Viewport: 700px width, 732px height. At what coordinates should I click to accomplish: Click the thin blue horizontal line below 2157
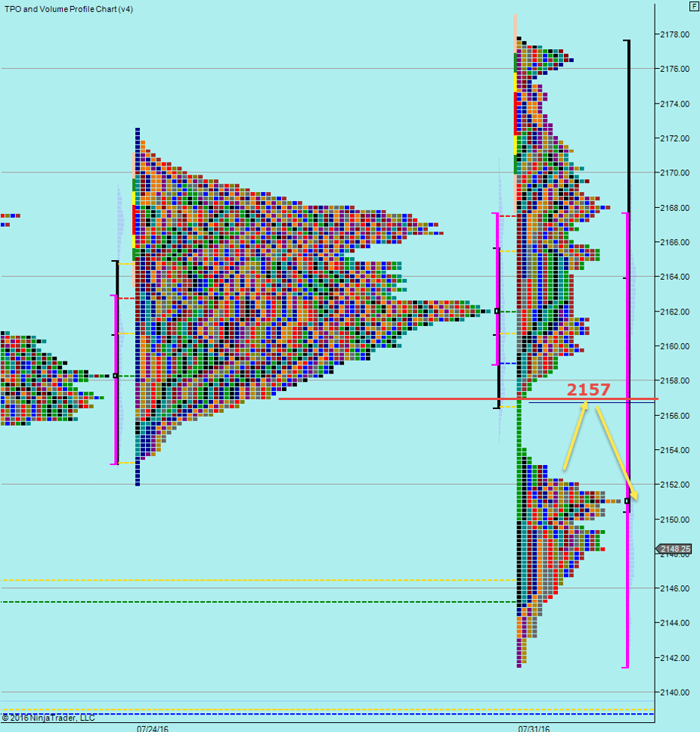[575, 402]
